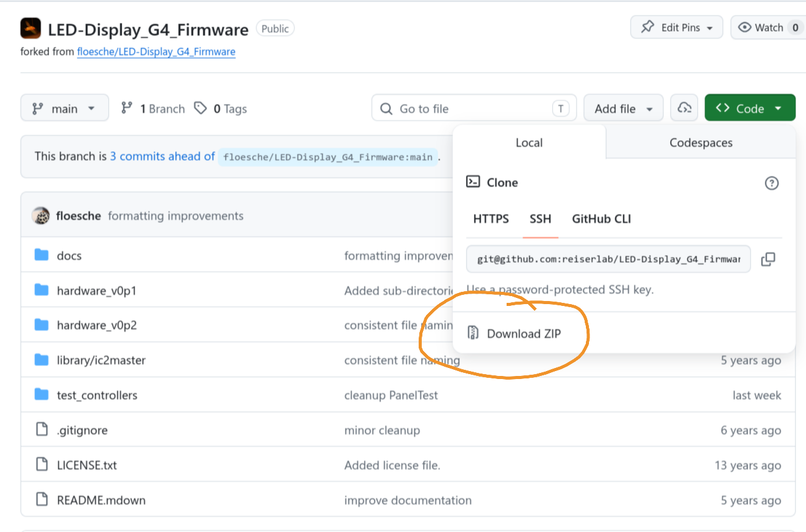Toggle the green Code dropdown button
Image resolution: width=806 pixels, height=532 pixels.
click(x=750, y=109)
